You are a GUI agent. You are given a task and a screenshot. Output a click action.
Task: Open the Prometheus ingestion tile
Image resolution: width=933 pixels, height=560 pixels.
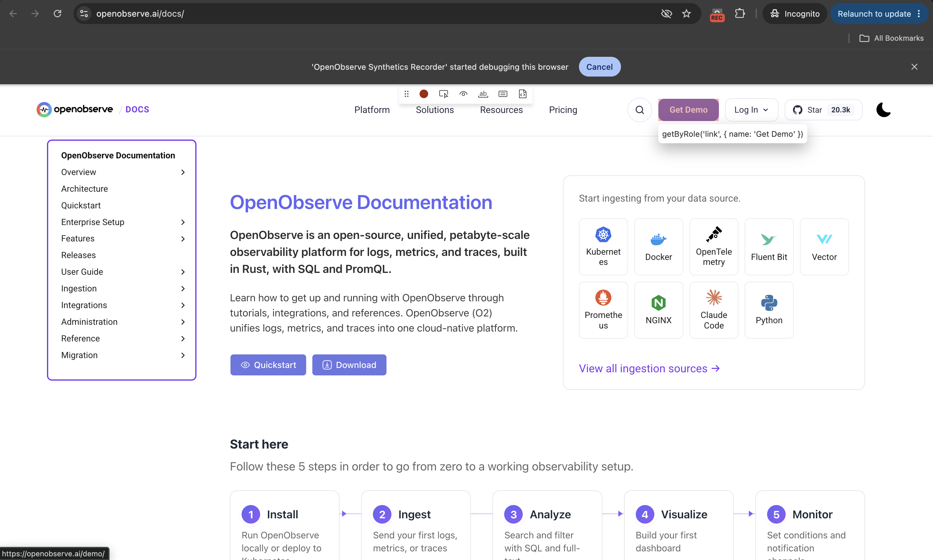tap(603, 310)
